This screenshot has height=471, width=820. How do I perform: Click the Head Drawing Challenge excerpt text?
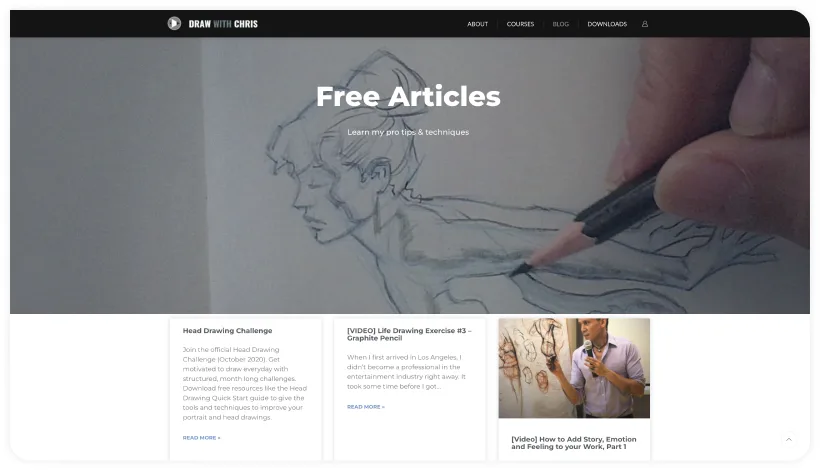click(x=245, y=383)
